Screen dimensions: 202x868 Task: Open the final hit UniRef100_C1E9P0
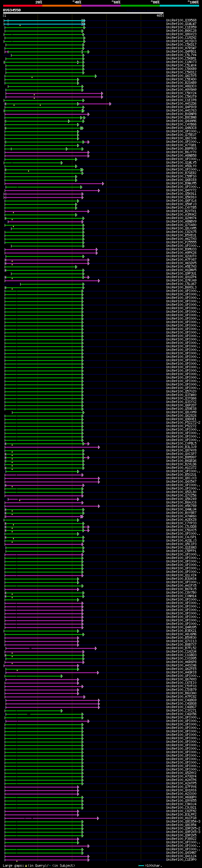pos(181,859)
